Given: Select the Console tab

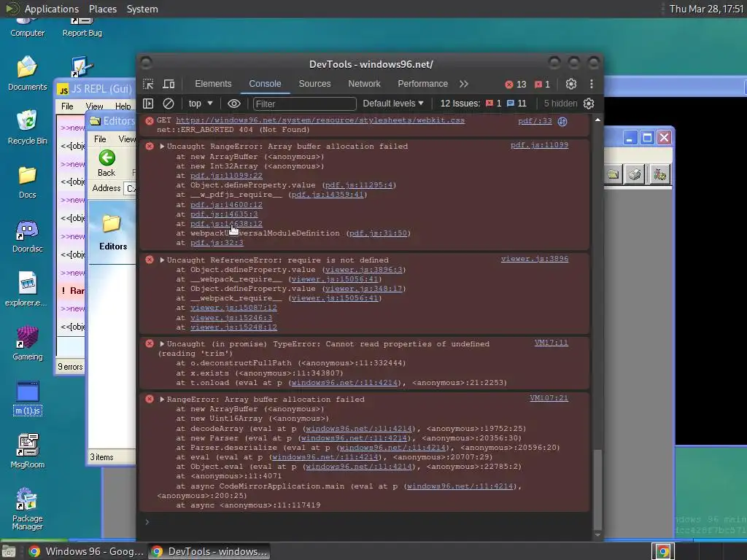Looking at the screenshot, I should tap(265, 84).
